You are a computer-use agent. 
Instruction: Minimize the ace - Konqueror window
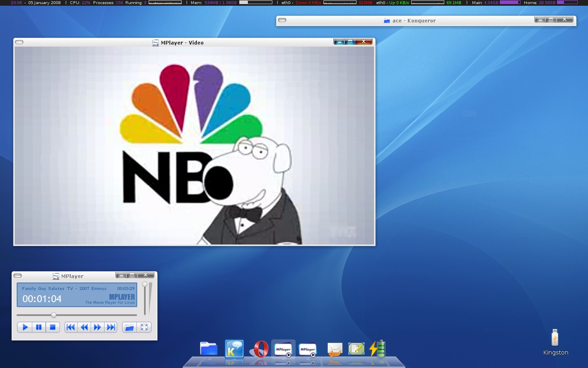[x=540, y=19]
